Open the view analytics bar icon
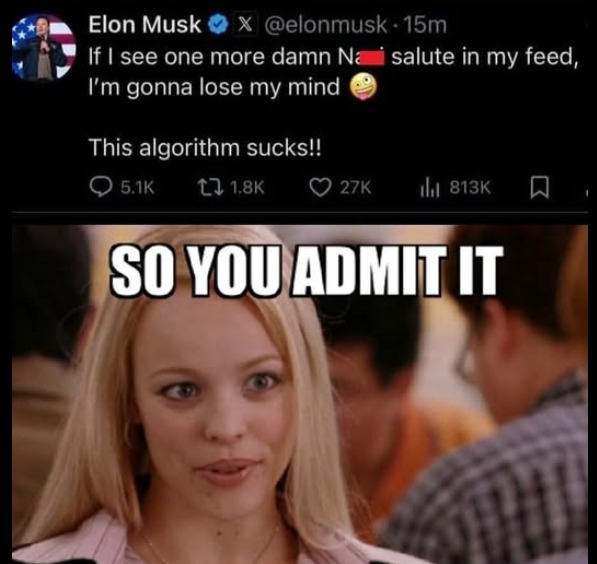The height and width of the screenshot is (564, 597). [x=430, y=188]
